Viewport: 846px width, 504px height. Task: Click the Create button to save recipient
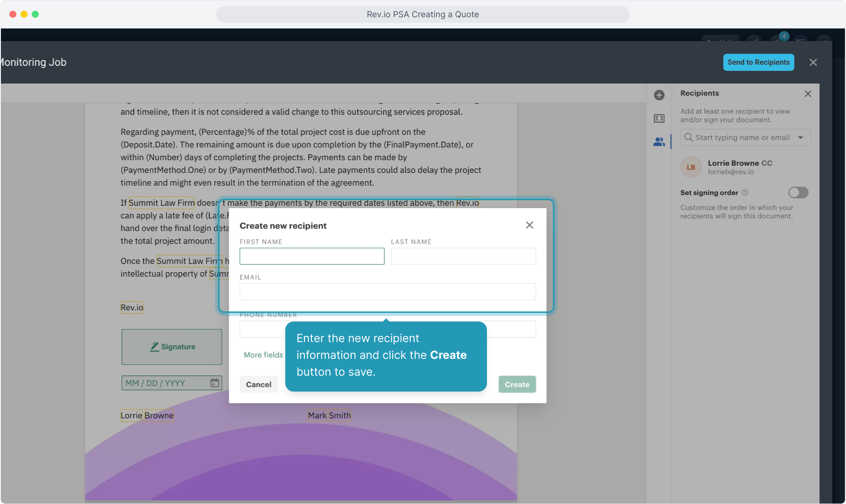coord(517,385)
